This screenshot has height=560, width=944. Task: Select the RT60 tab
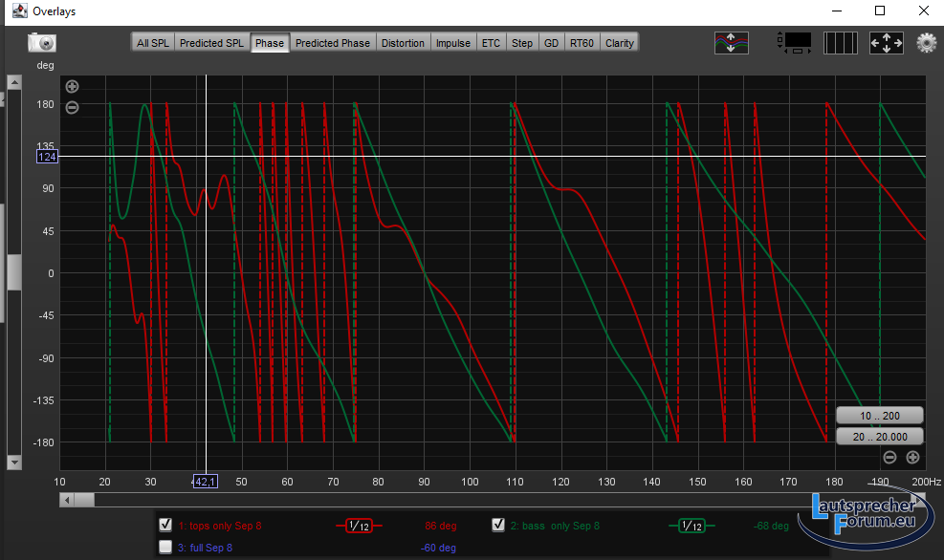[582, 43]
